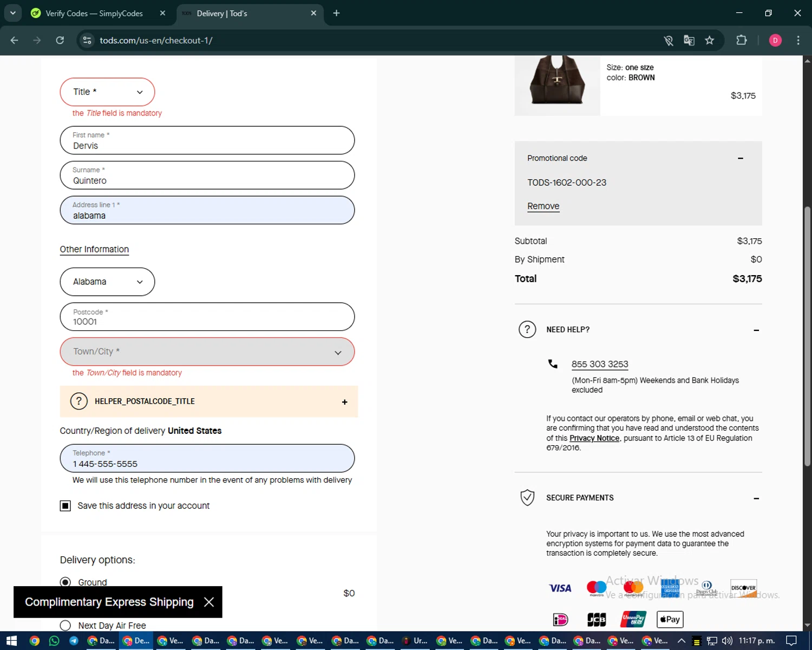Open the Chrome profile avatar D
This screenshot has height=650, width=812.
pos(775,40)
